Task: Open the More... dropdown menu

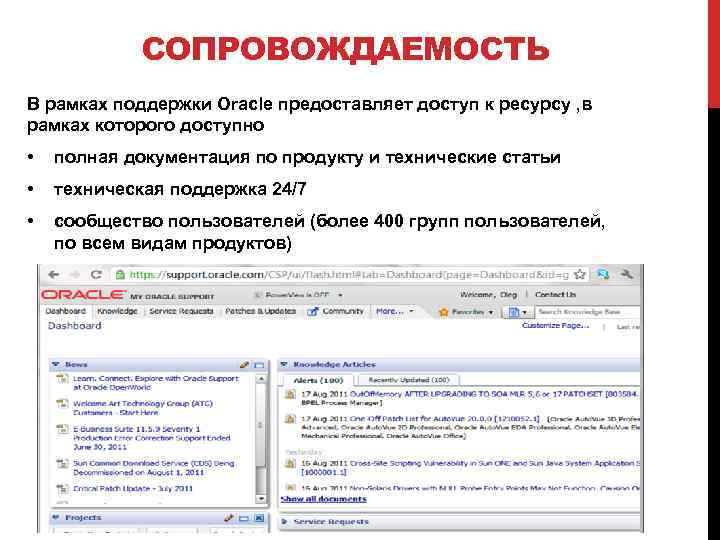Action: pyautogui.click(x=394, y=311)
